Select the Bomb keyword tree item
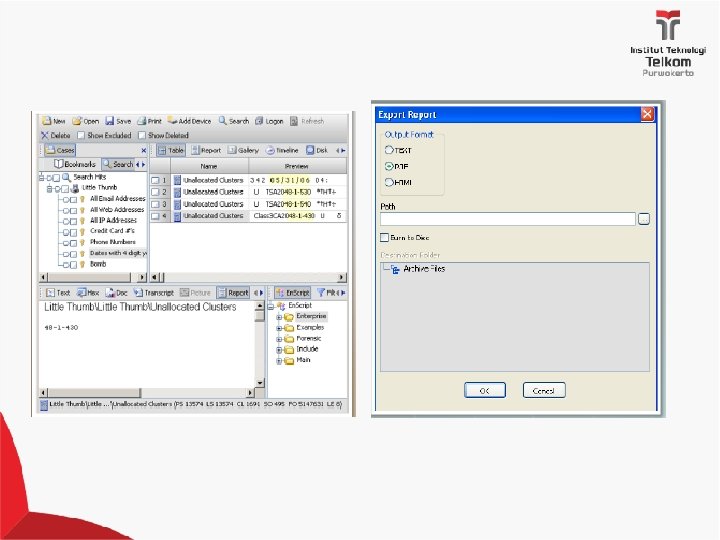Image resolution: width=720 pixels, height=540 pixels. pos(98,264)
